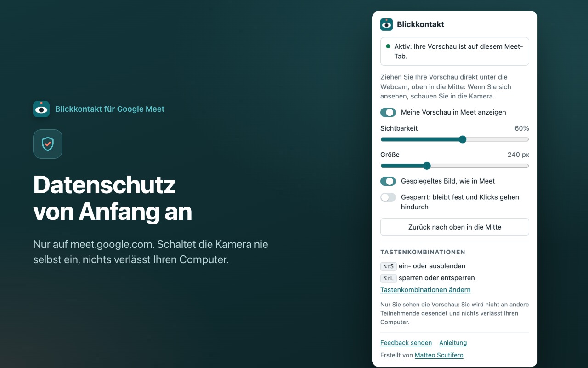Click 'sperren oder entsperren' shortcut description
Screen dimensions: 588x368
click(437, 278)
